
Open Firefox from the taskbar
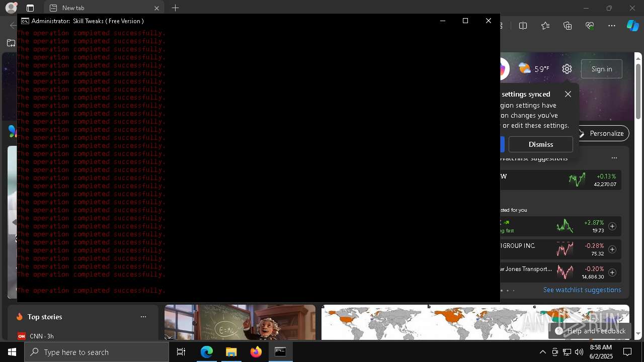(256, 352)
